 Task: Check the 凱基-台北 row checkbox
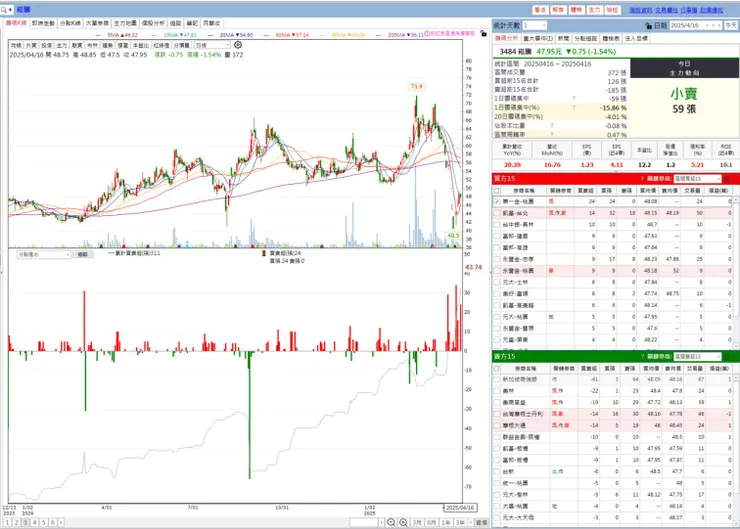pos(496,213)
